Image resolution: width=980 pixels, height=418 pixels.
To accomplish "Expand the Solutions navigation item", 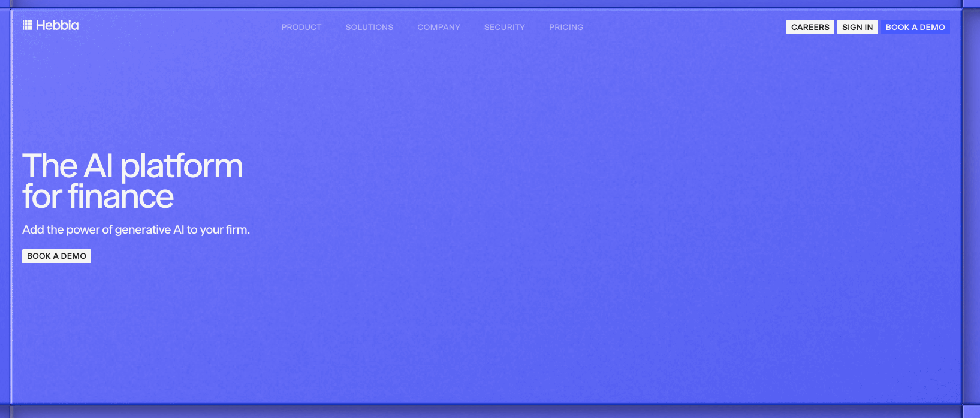I will pyautogui.click(x=369, y=27).
